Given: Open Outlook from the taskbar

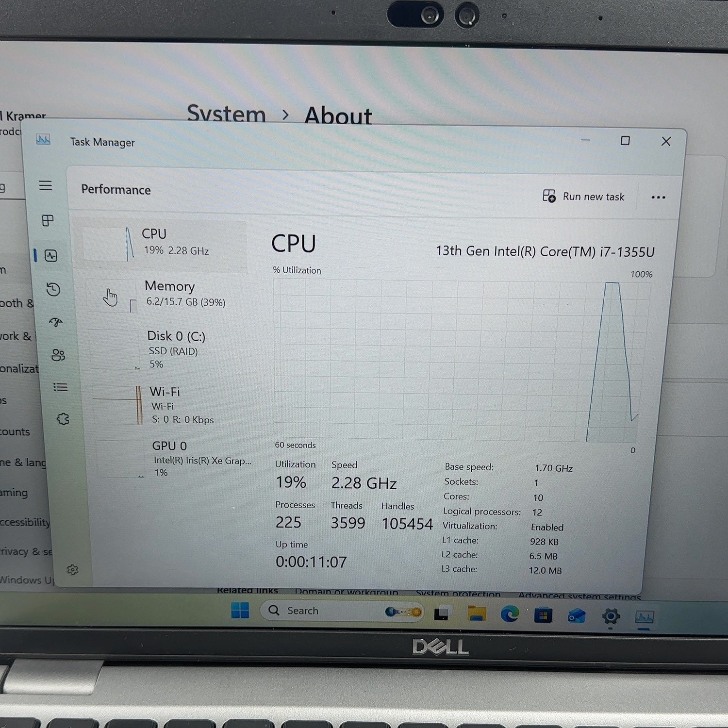Looking at the screenshot, I should pos(577,616).
